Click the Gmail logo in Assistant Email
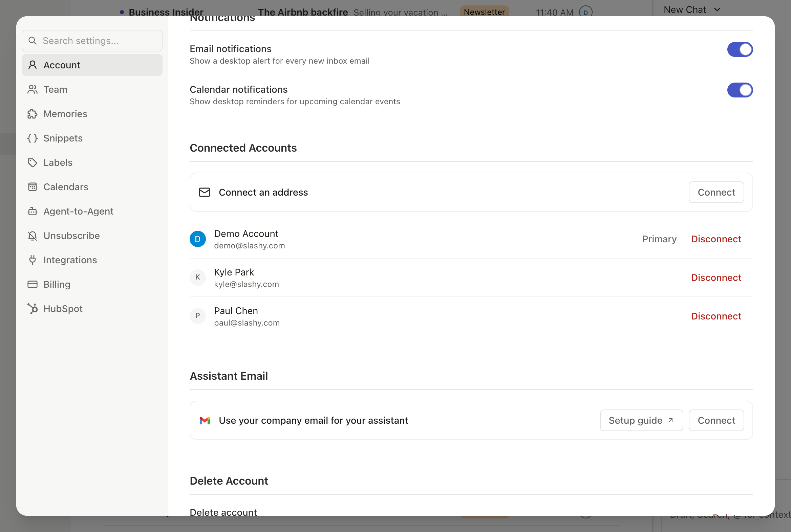Viewport: 791px width, 532px height. [x=205, y=421]
